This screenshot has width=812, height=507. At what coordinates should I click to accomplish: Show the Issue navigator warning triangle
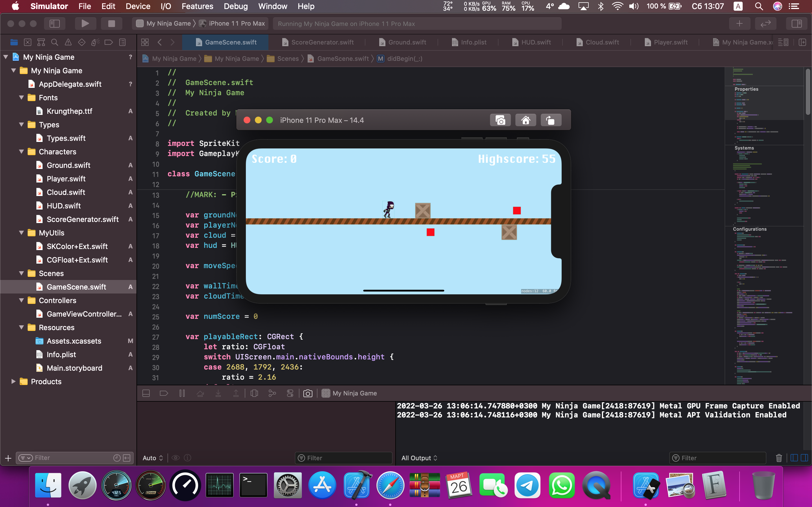tap(68, 42)
